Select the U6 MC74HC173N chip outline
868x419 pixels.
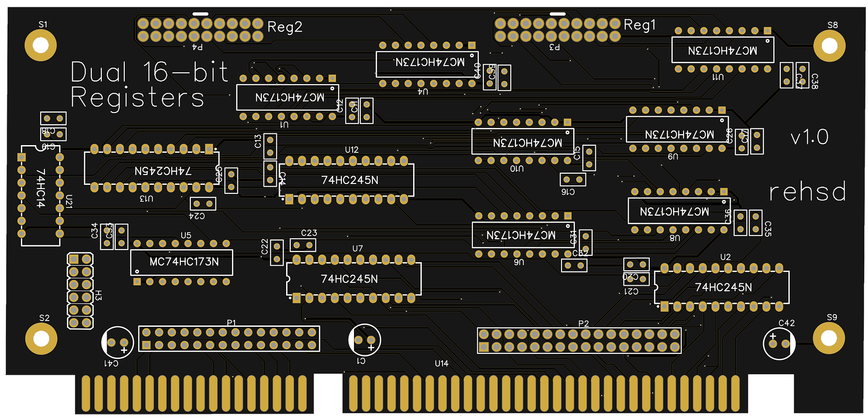click(523, 235)
